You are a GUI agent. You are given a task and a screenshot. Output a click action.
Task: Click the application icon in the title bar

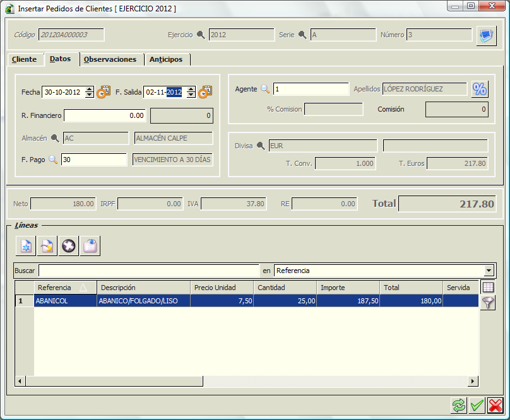tap(9, 9)
